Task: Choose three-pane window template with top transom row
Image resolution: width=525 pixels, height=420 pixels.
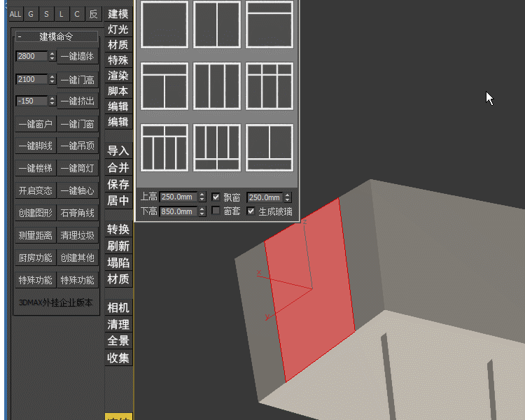Action: pos(269,86)
